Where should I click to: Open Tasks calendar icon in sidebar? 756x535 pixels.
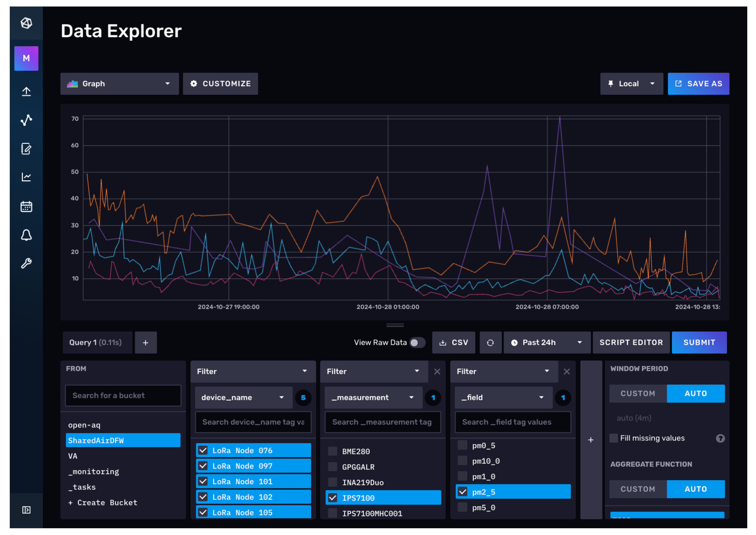pyautogui.click(x=26, y=206)
